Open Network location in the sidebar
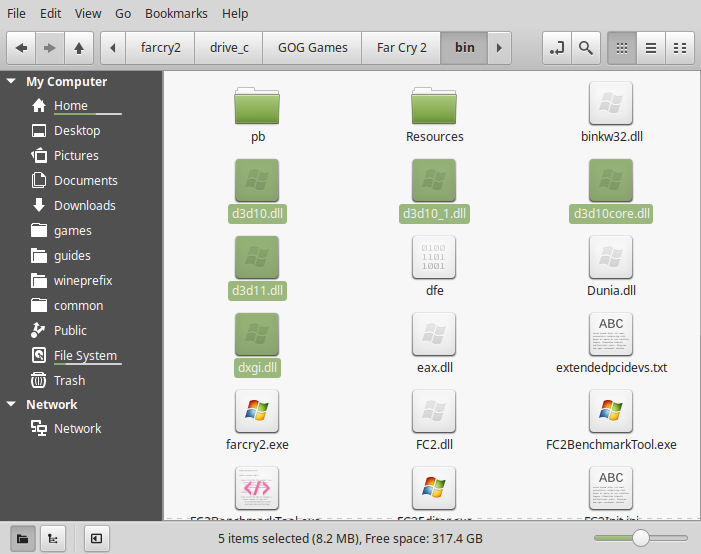The height and width of the screenshot is (554, 701). [x=77, y=428]
